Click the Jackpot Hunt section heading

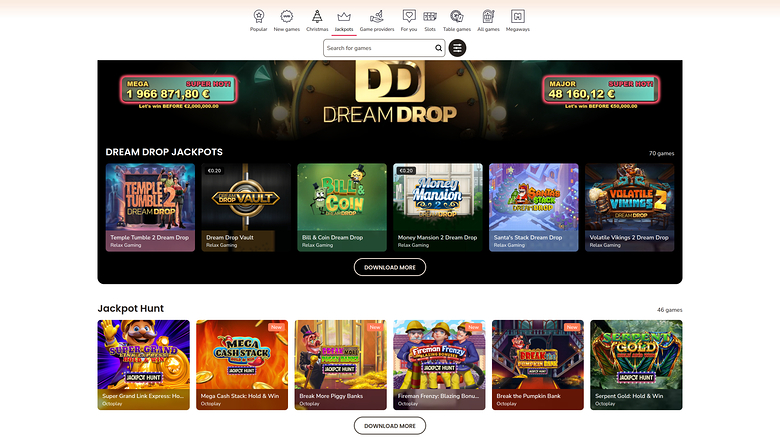tap(131, 308)
